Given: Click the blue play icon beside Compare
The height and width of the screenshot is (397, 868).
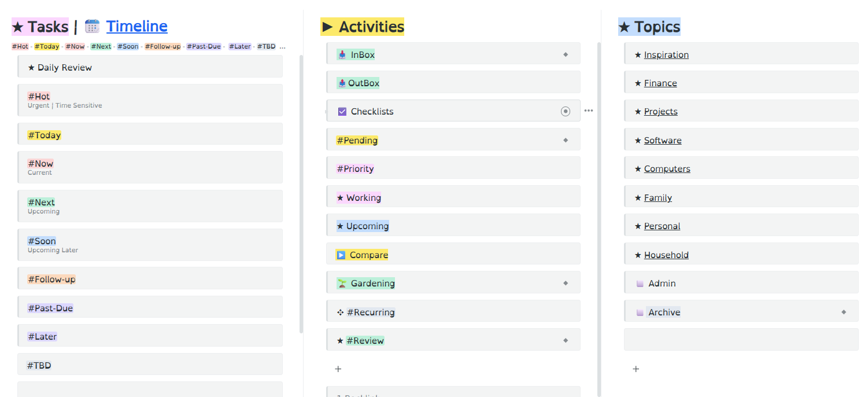Looking at the screenshot, I should coord(341,255).
